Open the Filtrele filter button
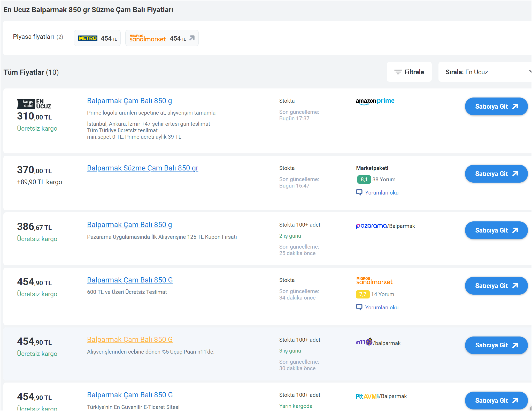The image size is (532, 411). pyautogui.click(x=409, y=72)
